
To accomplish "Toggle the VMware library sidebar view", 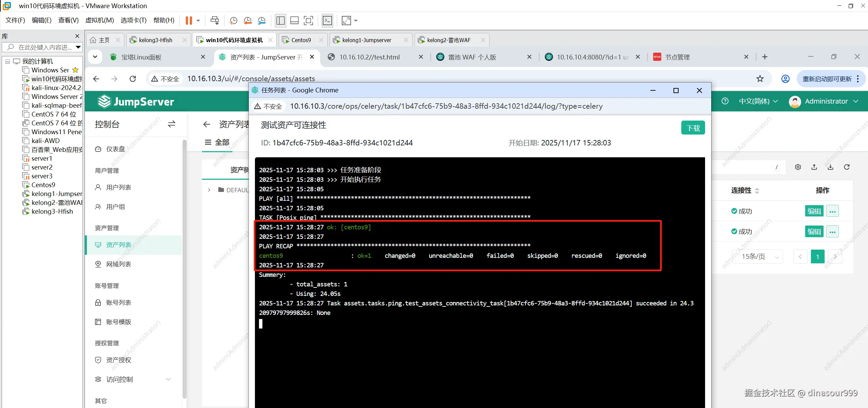I will point(280,21).
